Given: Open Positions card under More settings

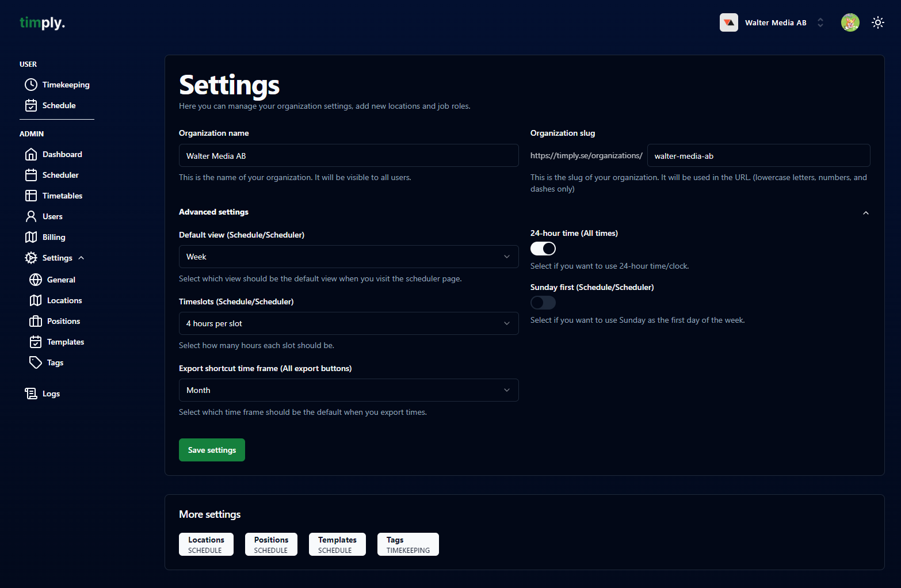Looking at the screenshot, I should click(271, 544).
